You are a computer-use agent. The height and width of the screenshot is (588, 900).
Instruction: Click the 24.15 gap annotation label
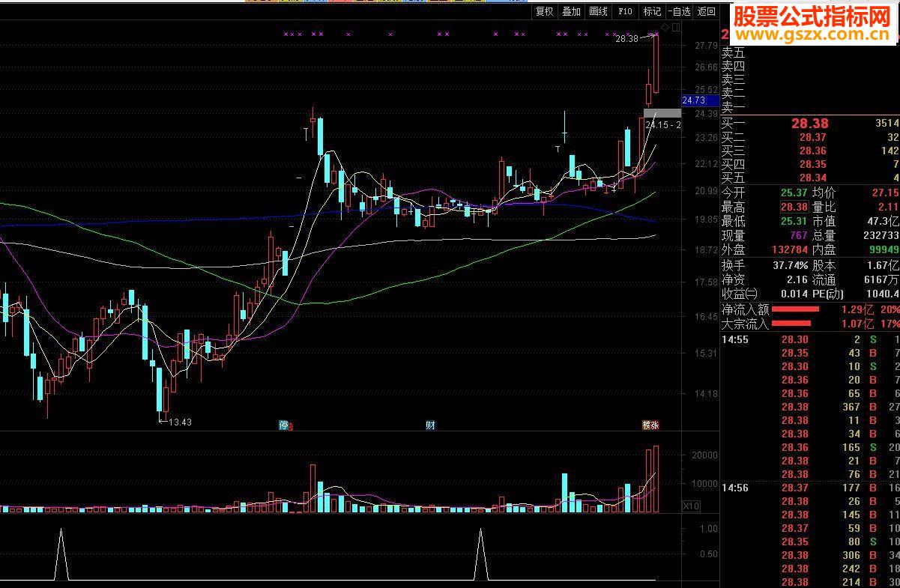(662, 125)
